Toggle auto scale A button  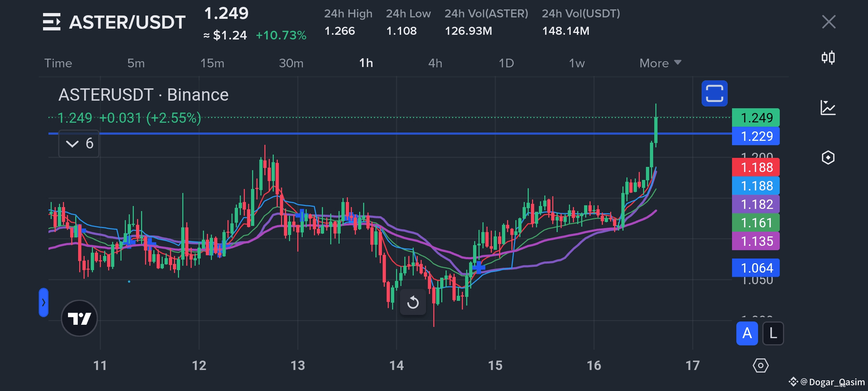(747, 333)
